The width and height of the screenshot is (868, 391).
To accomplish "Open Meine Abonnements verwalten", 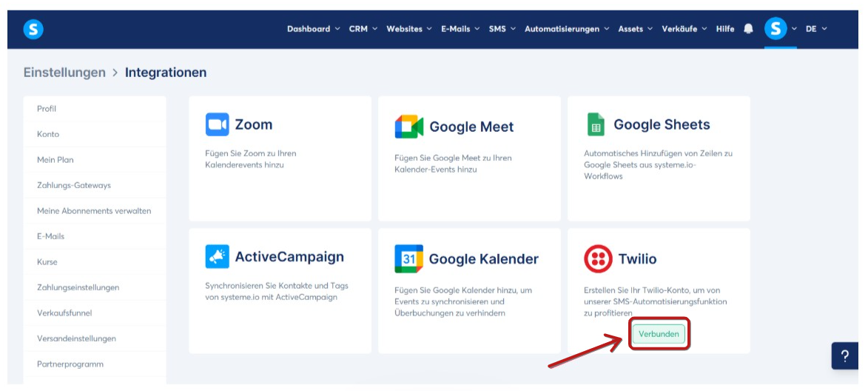I will coord(95,210).
